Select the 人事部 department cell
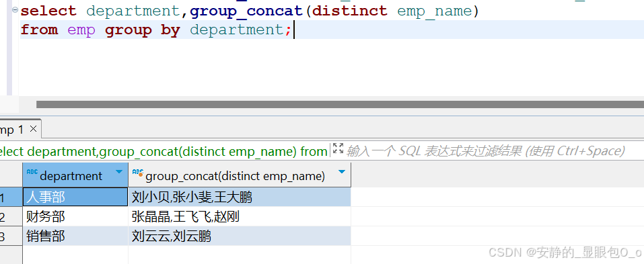The image size is (644, 264). click(75, 197)
